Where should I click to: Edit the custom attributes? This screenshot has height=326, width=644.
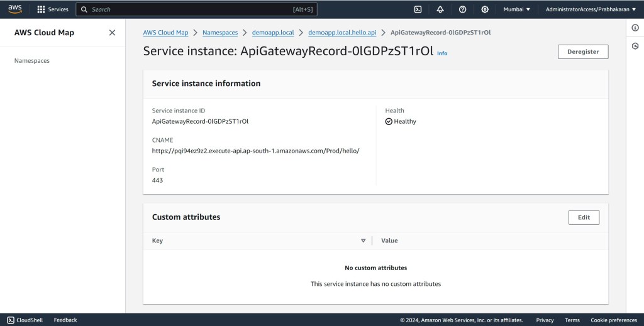tap(584, 217)
